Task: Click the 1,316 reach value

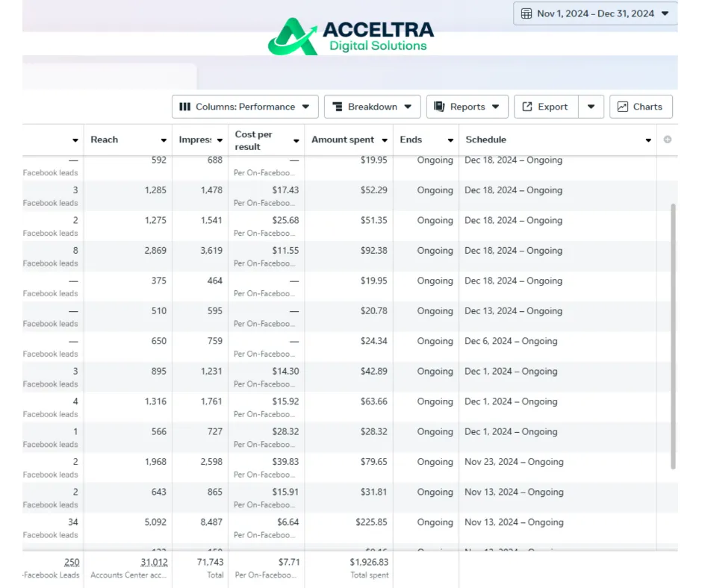Action: [155, 401]
